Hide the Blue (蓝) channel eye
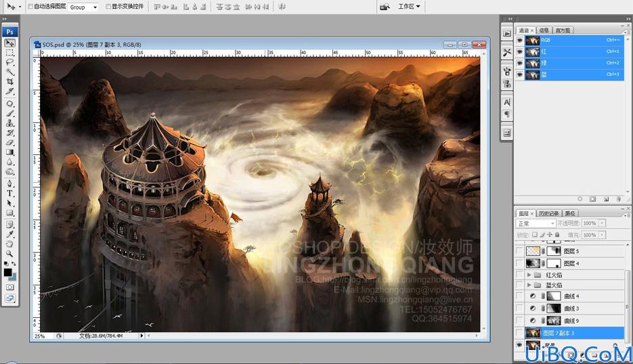Viewport: 633px width, 364px height. (x=519, y=74)
